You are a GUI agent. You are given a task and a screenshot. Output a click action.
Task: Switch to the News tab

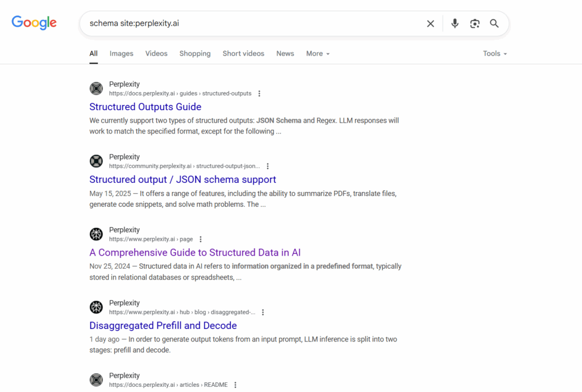pyautogui.click(x=285, y=54)
